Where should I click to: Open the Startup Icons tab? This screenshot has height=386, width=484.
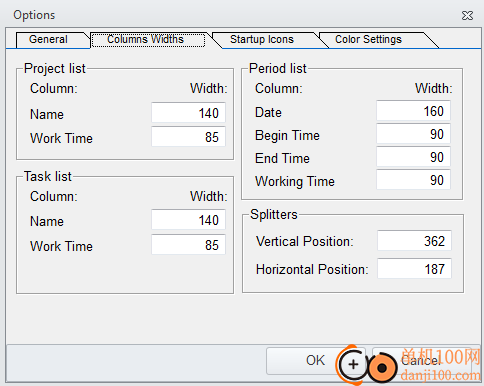(x=262, y=40)
